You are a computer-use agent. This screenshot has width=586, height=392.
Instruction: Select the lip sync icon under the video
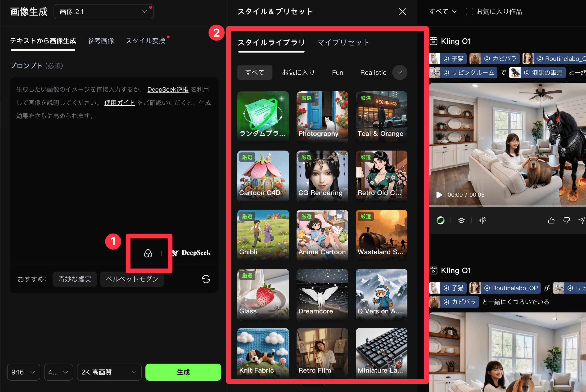click(x=461, y=220)
